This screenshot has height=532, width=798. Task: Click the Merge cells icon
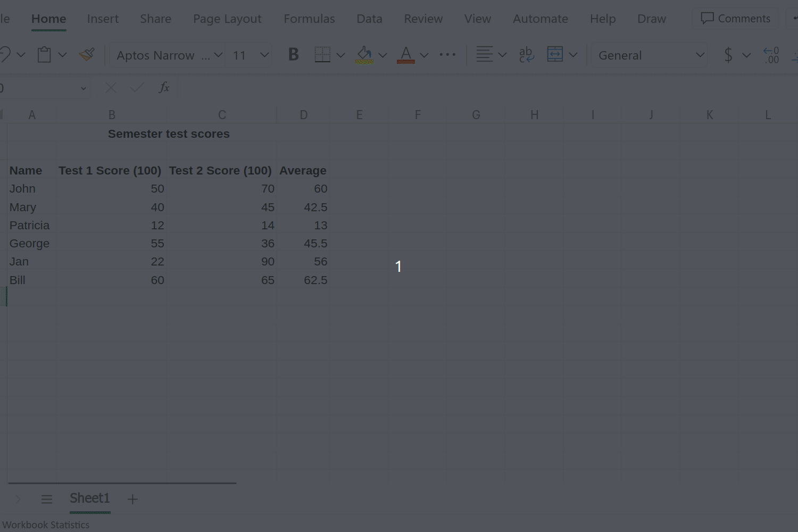[x=555, y=54]
